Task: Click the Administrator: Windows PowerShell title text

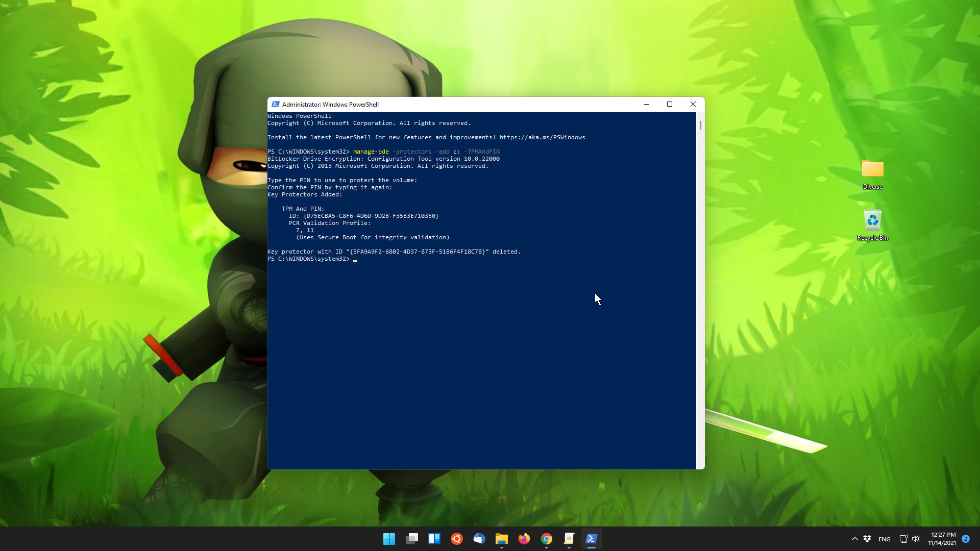Action: [x=330, y=104]
